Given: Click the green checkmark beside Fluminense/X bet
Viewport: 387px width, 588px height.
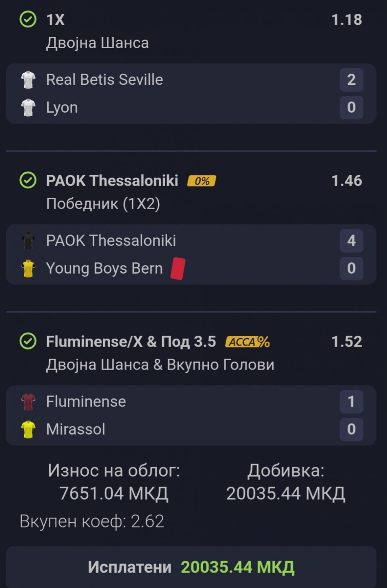Looking at the screenshot, I should (28, 341).
